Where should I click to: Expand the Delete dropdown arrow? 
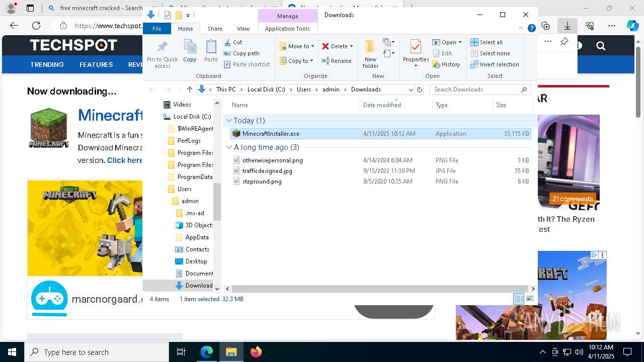coord(351,46)
